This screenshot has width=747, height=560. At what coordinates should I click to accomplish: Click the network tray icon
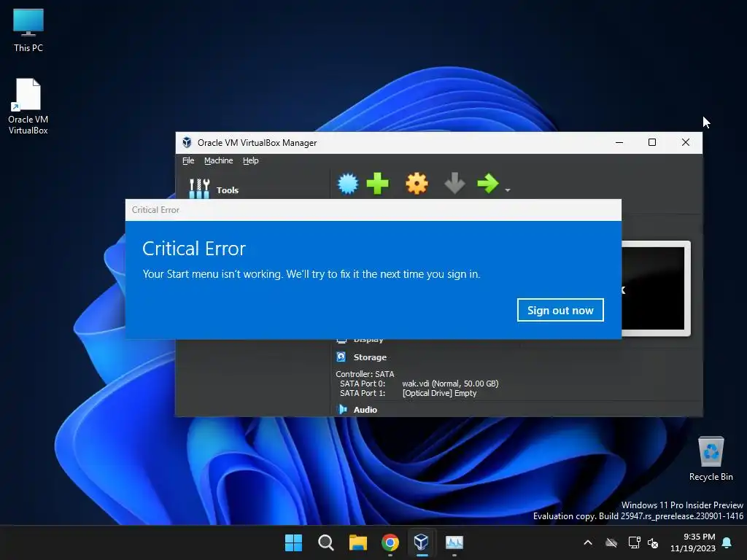click(x=634, y=542)
